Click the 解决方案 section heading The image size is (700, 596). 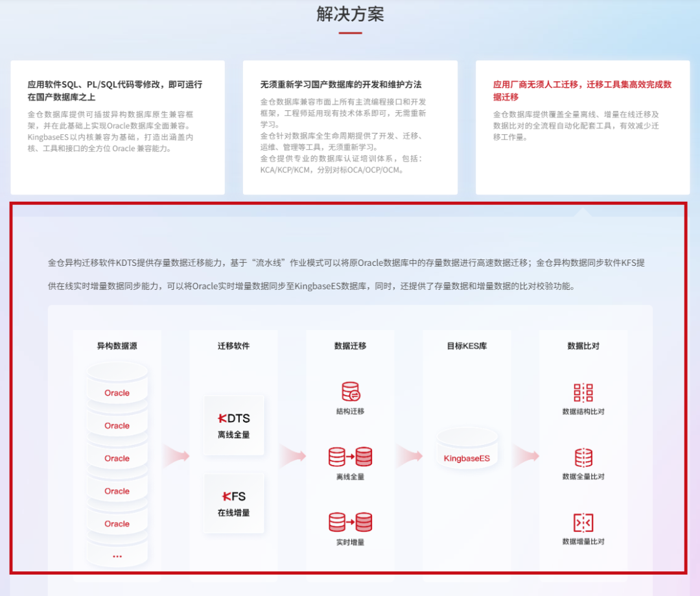tap(351, 14)
